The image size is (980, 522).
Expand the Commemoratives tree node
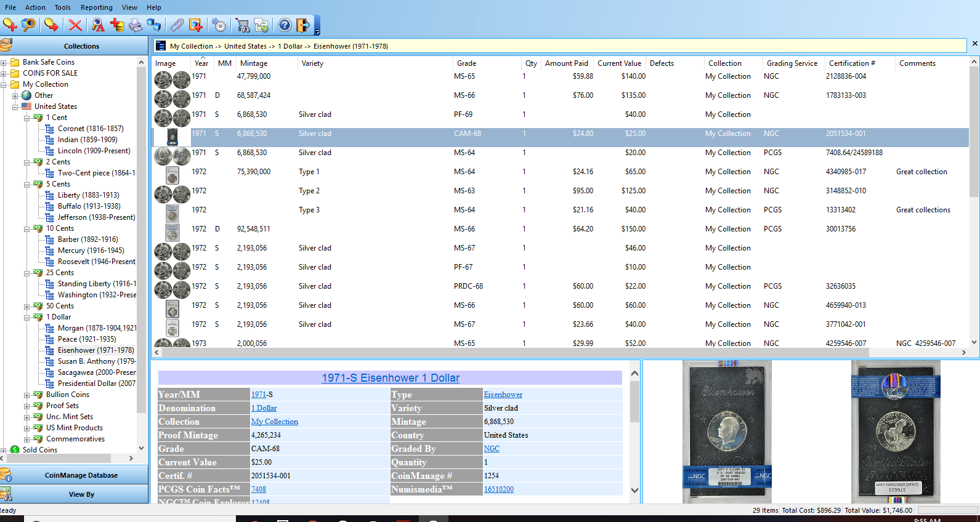point(27,439)
